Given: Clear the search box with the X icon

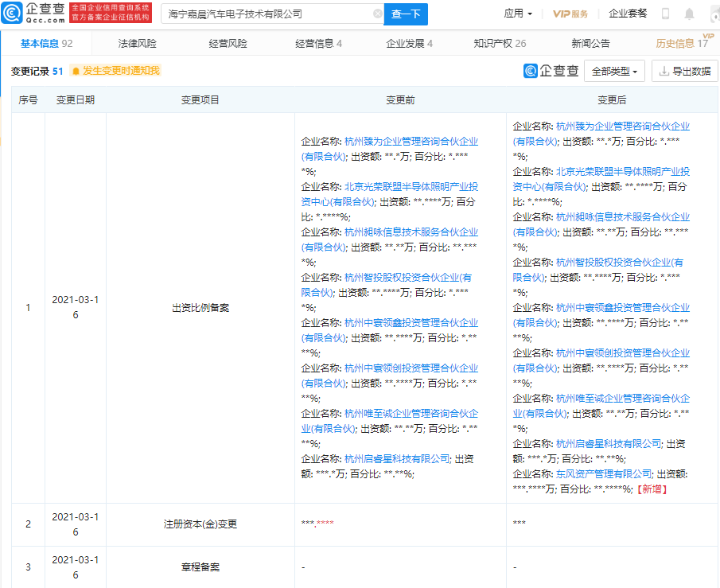Looking at the screenshot, I should 377,14.
